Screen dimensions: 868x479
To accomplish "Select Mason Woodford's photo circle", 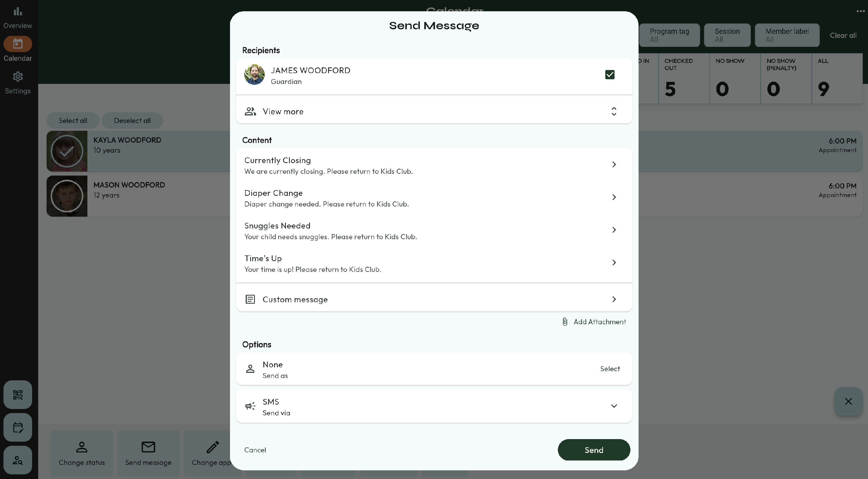I will pyautogui.click(x=67, y=196).
